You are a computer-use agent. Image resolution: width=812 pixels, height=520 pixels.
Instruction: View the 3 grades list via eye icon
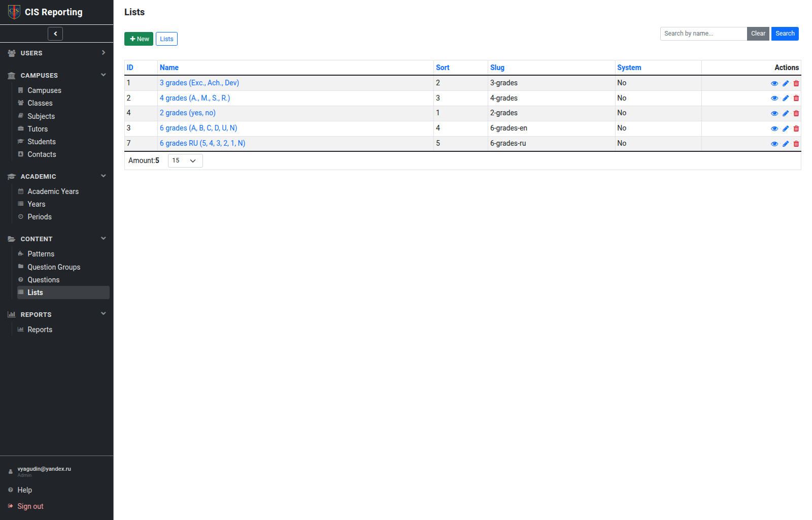click(x=774, y=83)
